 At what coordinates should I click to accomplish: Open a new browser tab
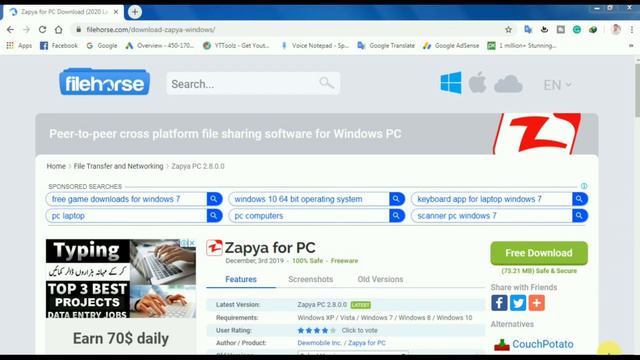click(135, 12)
